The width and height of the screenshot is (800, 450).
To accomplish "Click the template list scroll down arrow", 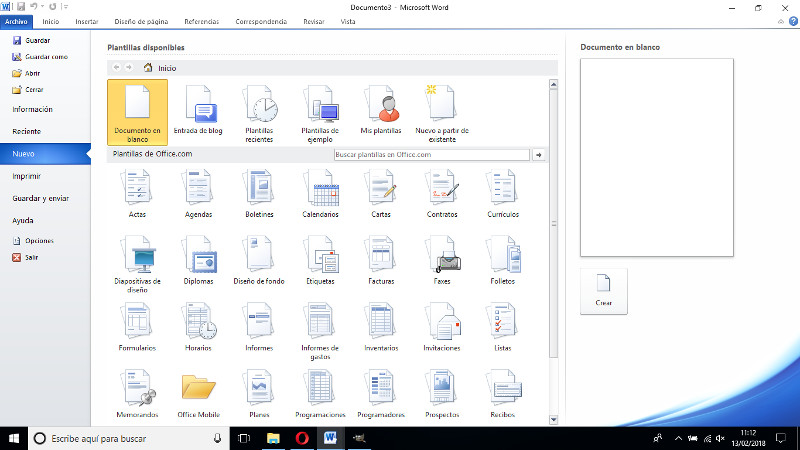I will pyautogui.click(x=554, y=420).
